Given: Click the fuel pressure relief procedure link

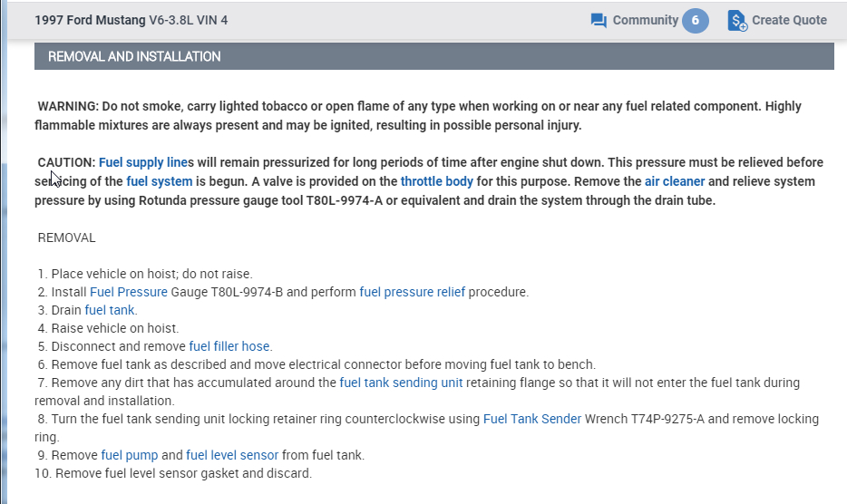Looking at the screenshot, I should click(412, 292).
